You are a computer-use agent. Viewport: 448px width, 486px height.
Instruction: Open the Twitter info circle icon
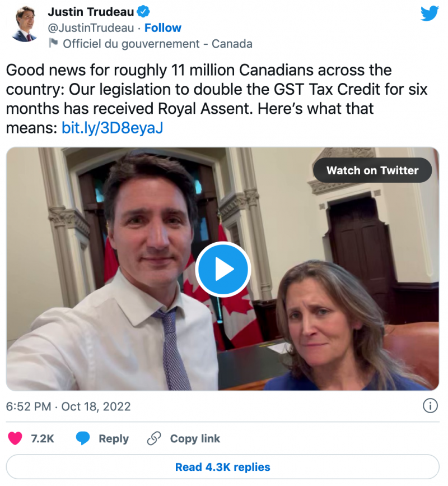click(430, 406)
